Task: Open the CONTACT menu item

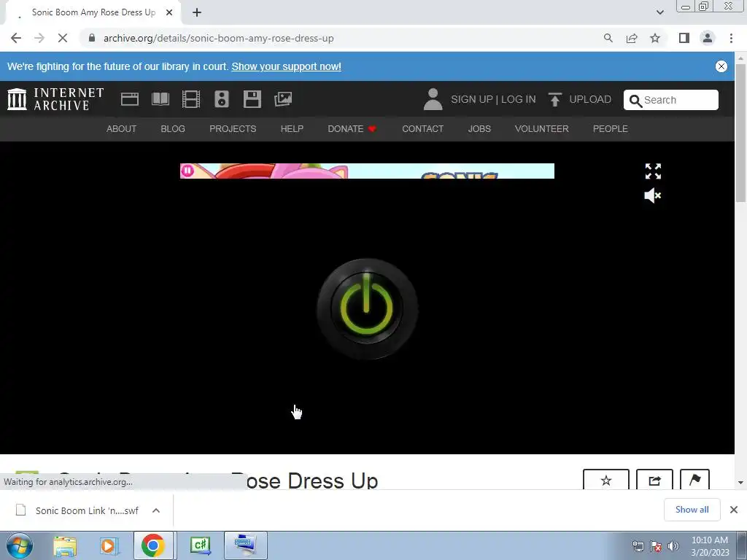Action: 422,128
